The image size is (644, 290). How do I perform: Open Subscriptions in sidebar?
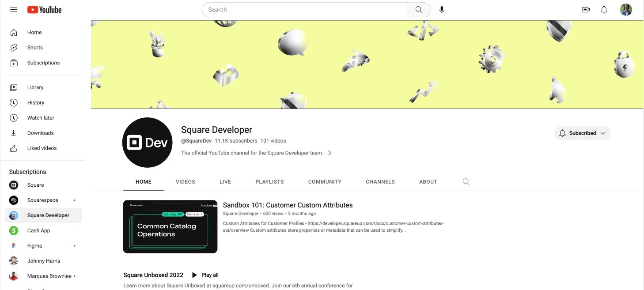43,63
